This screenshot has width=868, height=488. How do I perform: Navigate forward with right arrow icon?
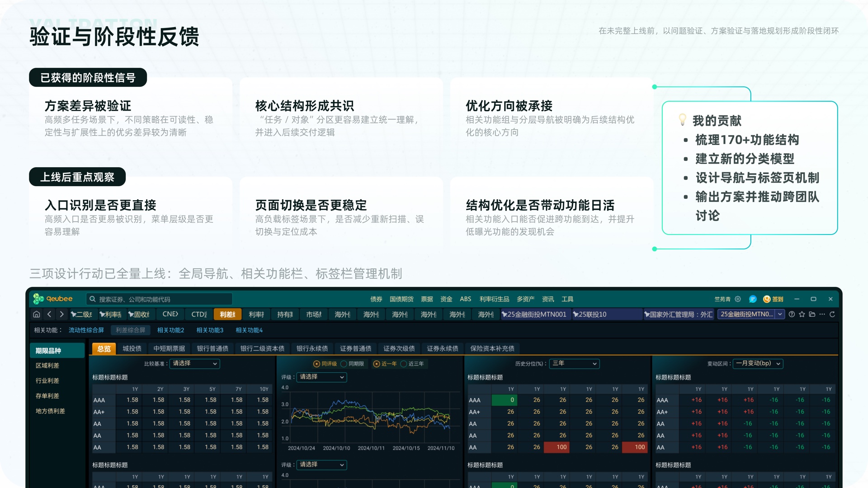(x=62, y=314)
